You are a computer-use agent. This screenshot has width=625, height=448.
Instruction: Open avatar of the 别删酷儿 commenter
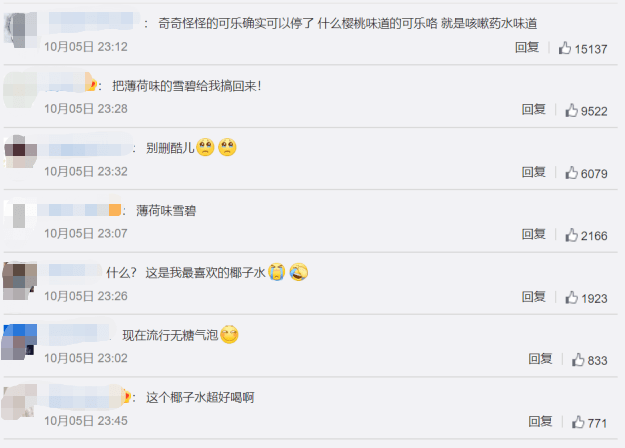pyautogui.click(x=20, y=151)
